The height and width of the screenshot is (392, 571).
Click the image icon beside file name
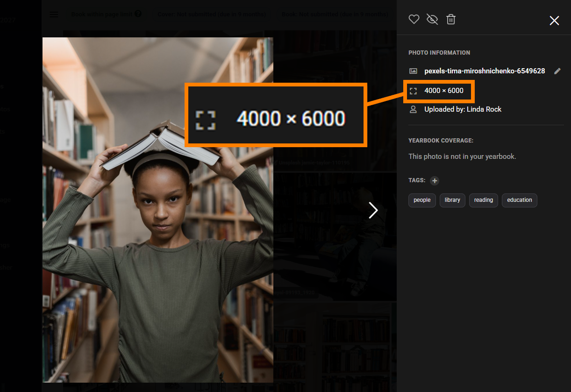point(413,71)
